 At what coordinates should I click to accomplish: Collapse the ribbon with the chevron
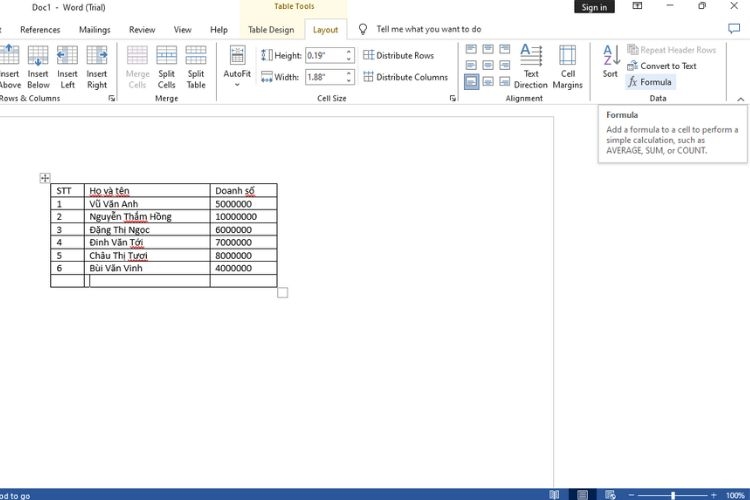740,99
